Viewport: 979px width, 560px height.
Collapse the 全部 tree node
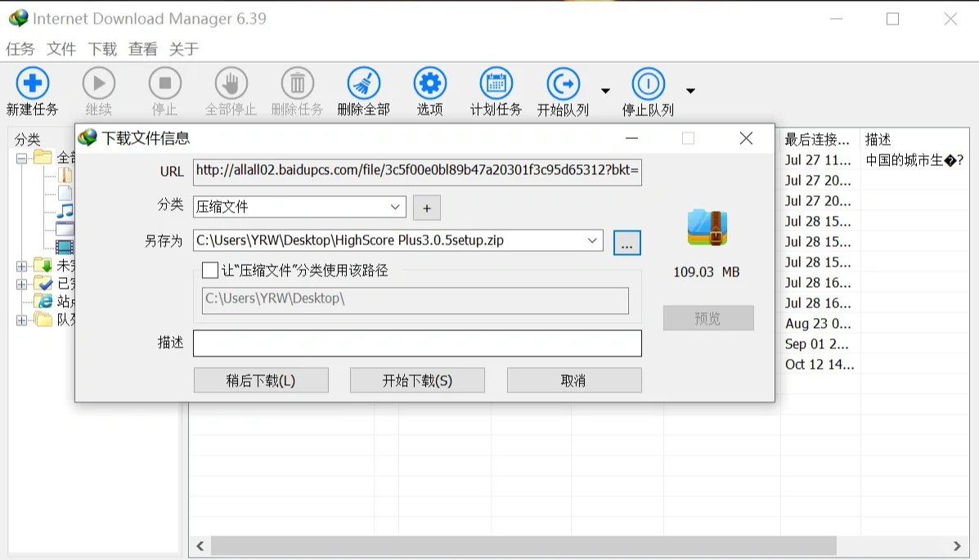(x=21, y=159)
